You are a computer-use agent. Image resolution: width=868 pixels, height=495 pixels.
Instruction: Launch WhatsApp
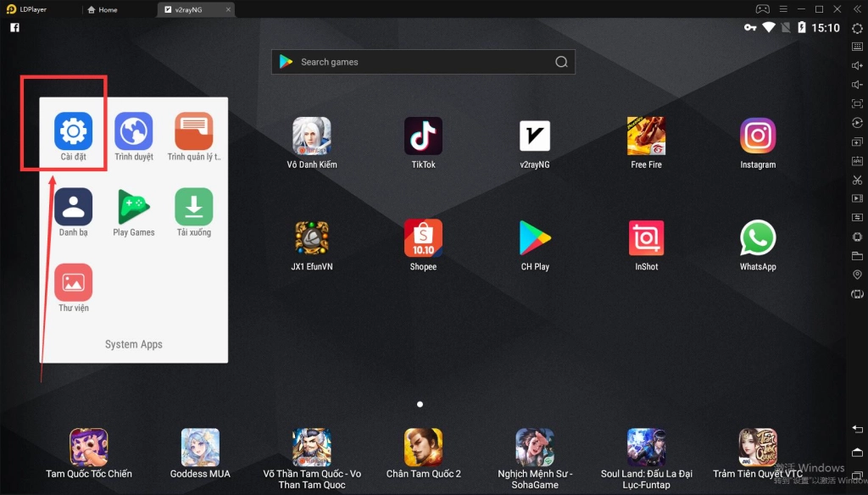757,237
